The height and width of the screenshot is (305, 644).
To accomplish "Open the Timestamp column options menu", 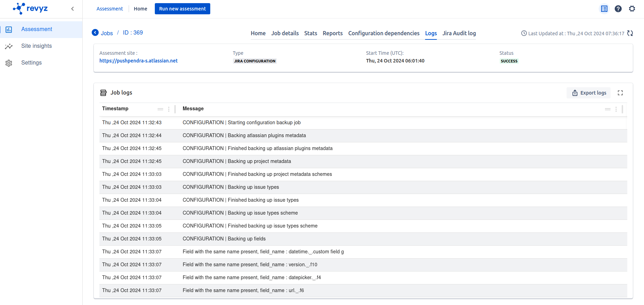I will coord(169,109).
